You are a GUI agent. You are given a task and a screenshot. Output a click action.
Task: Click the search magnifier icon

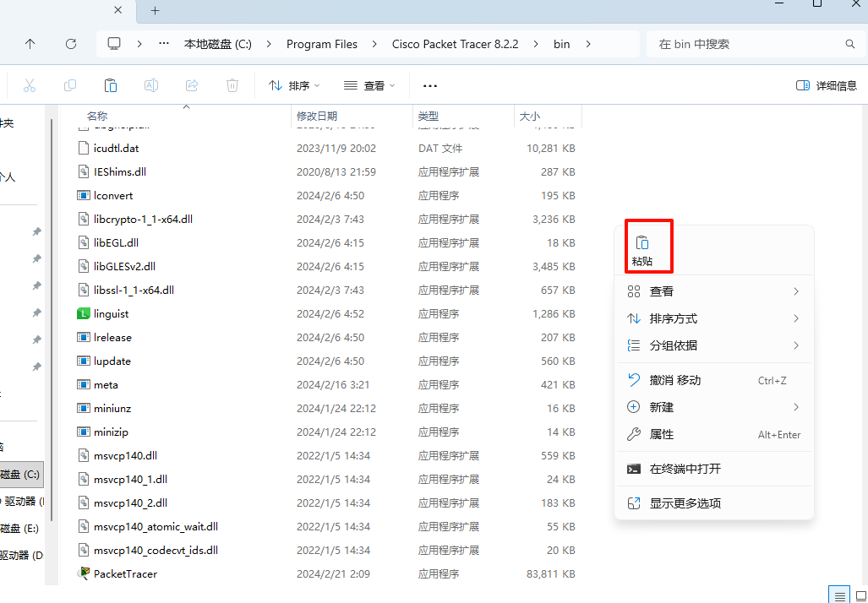[849, 44]
